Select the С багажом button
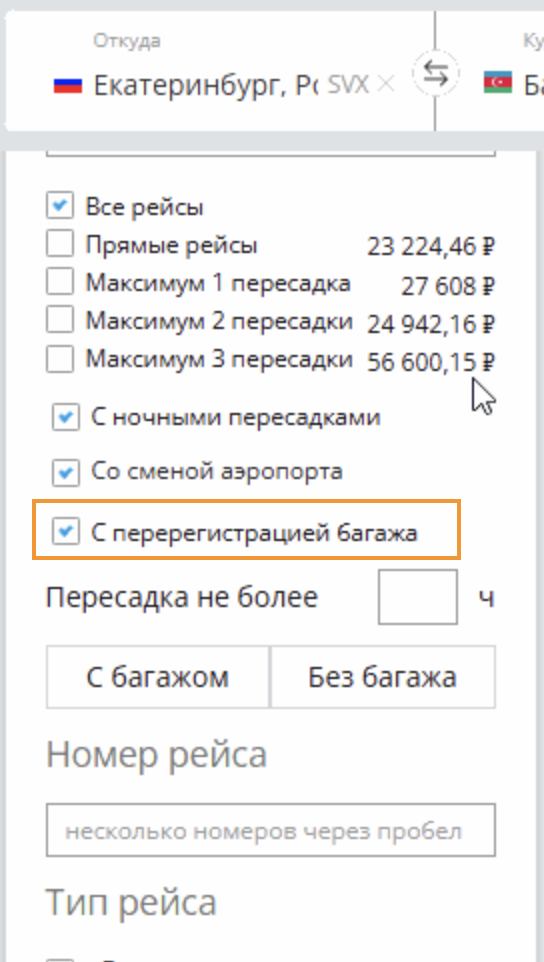 tap(158, 677)
